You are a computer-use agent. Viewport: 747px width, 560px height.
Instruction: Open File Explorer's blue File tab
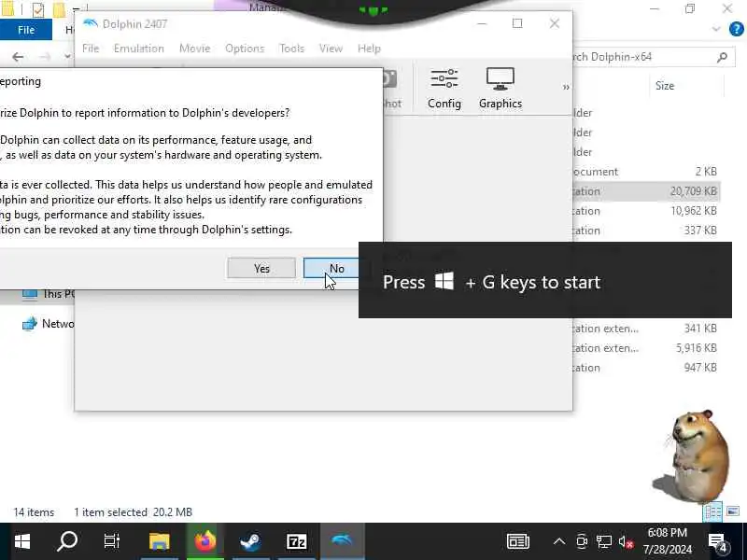(x=26, y=30)
